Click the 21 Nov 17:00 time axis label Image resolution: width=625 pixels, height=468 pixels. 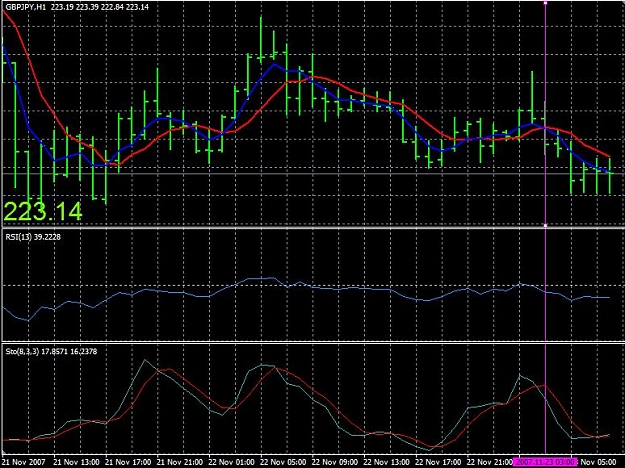[x=128, y=462]
